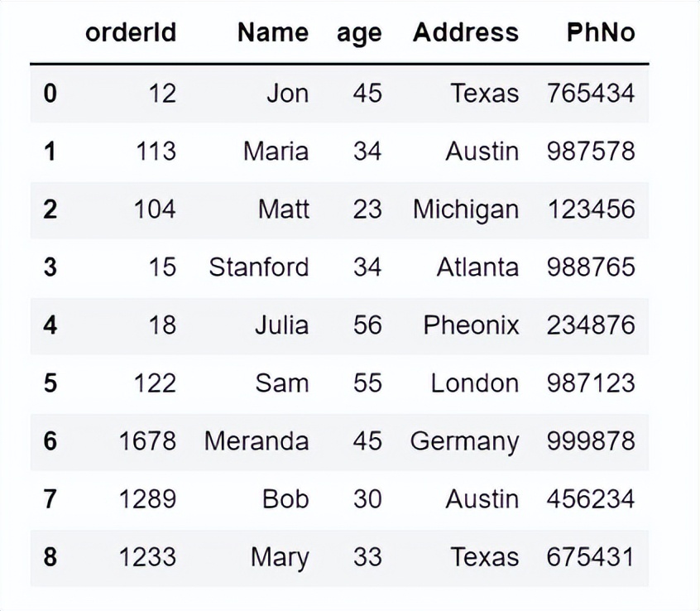
Task: Select phone number 765434
Action: [591, 94]
